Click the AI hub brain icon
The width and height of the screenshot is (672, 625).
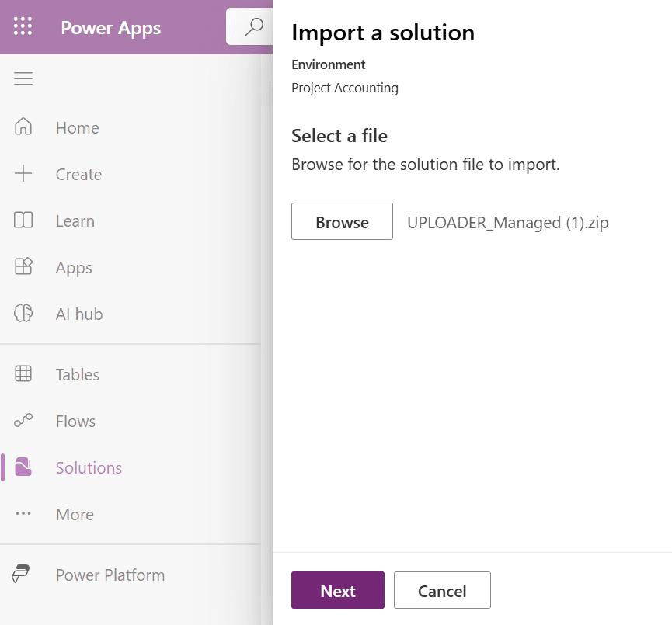point(23,314)
